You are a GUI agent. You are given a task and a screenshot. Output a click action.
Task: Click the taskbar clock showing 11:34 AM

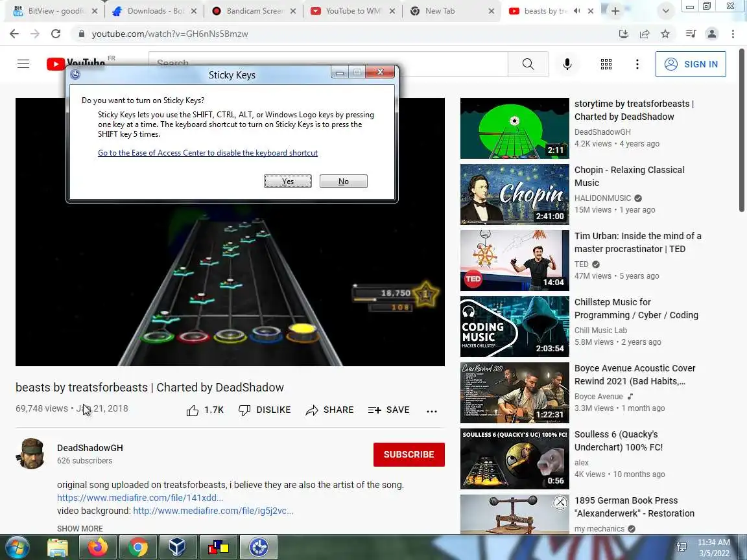coord(714,548)
